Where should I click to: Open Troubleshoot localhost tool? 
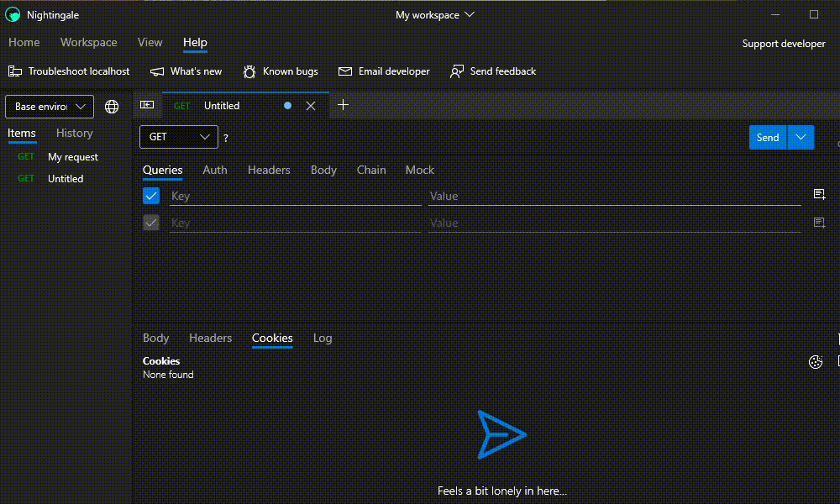[69, 71]
